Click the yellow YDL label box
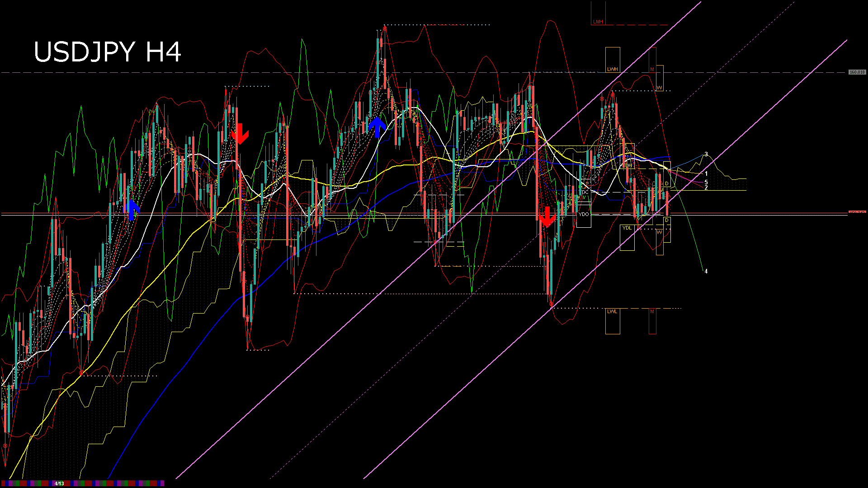868x488 pixels. pos(627,228)
